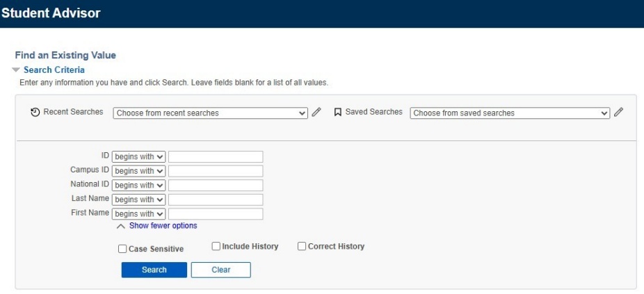Click the caret icon beside Show fewer options
The image size is (644, 294).
[121, 227]
